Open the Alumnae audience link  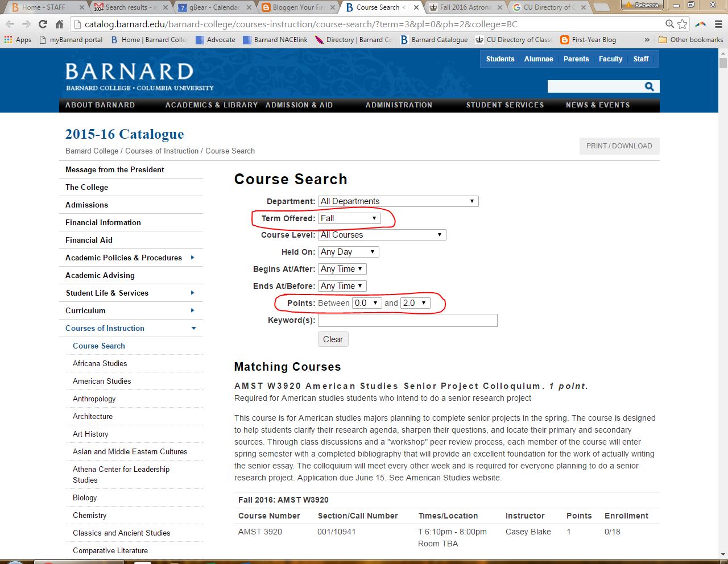tap(539, 59)
